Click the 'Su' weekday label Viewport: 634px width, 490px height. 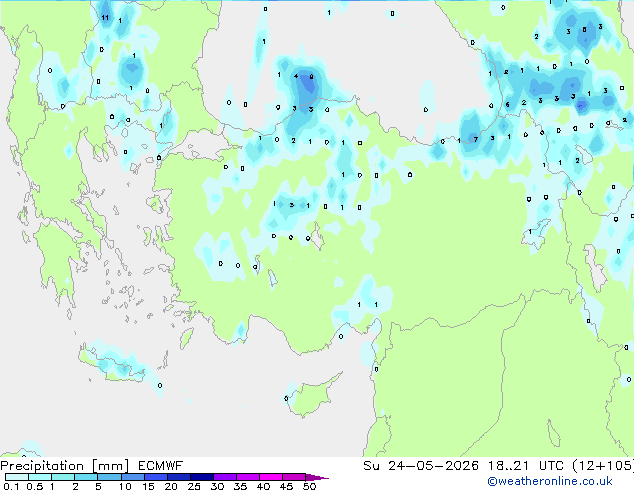(371, 466)
